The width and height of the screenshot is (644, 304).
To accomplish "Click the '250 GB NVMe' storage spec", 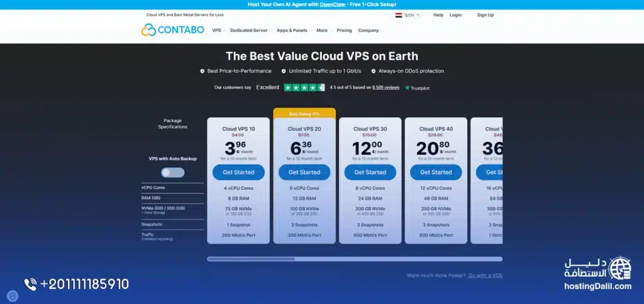I will [x=436, y=209].
